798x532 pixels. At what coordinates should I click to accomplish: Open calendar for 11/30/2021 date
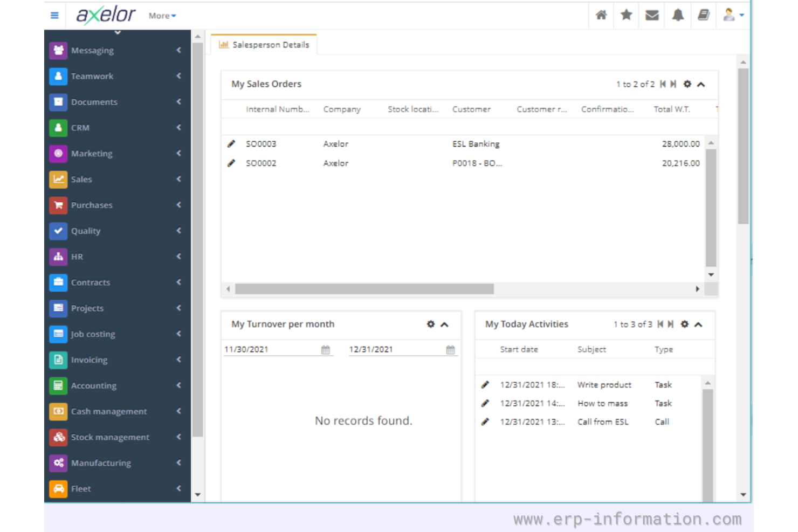click(x=326, y=350)
